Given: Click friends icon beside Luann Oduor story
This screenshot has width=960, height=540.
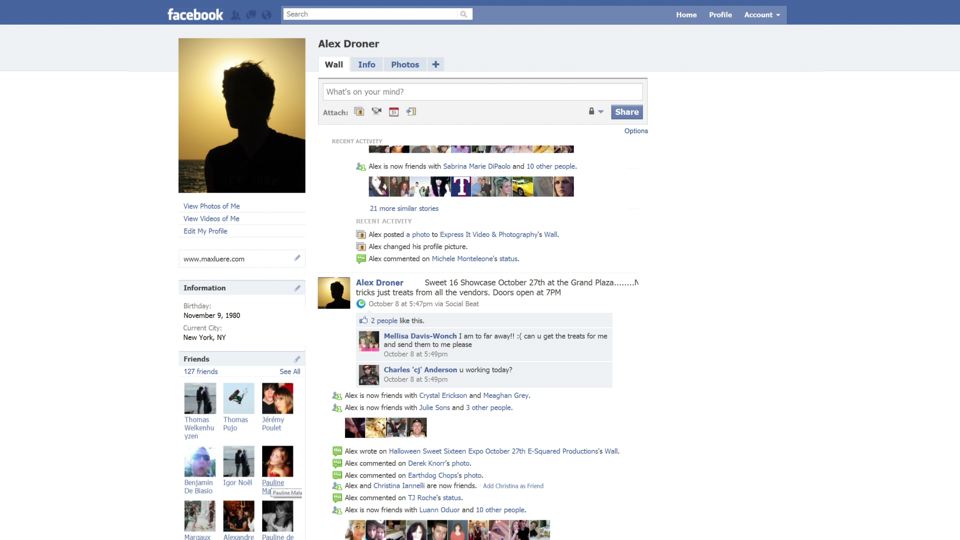Looking at the screenshot, I should (x=337, y=510).
